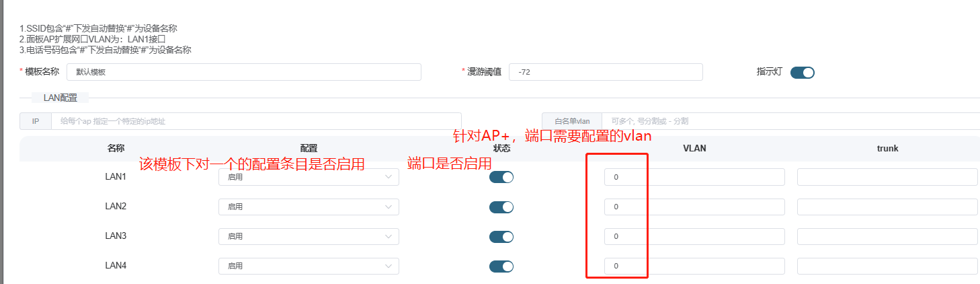Expand the LAN4 配置 dropdown
Screen dimensions: 980x284
309,266
